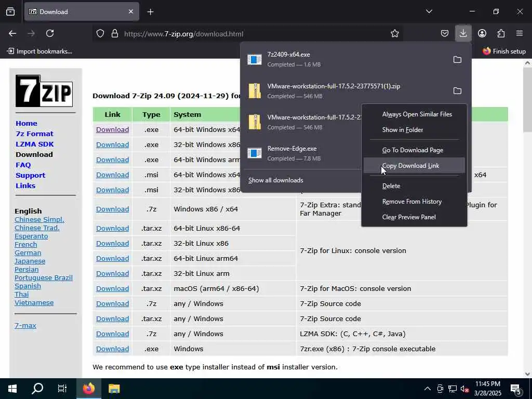Open the 7-max link

pyautogui.click(x=25, y=325)
